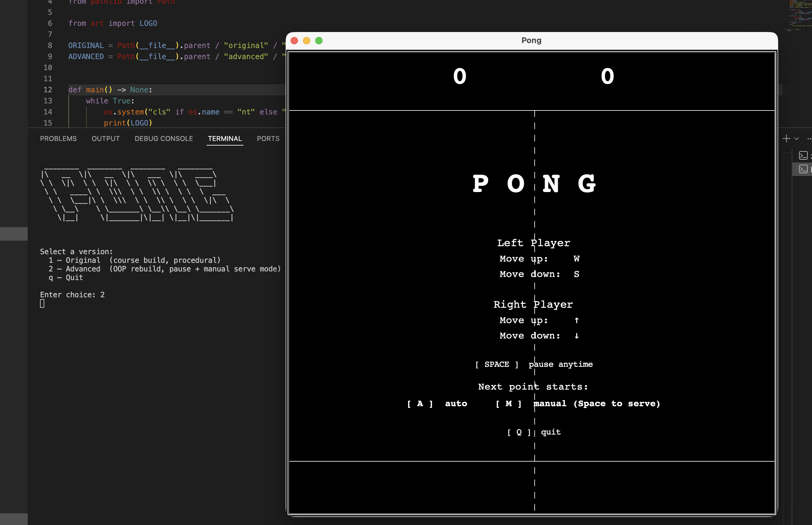Click the '2 – Advanced' option line in terminal
812x525 pixels.
coord(165,269)
